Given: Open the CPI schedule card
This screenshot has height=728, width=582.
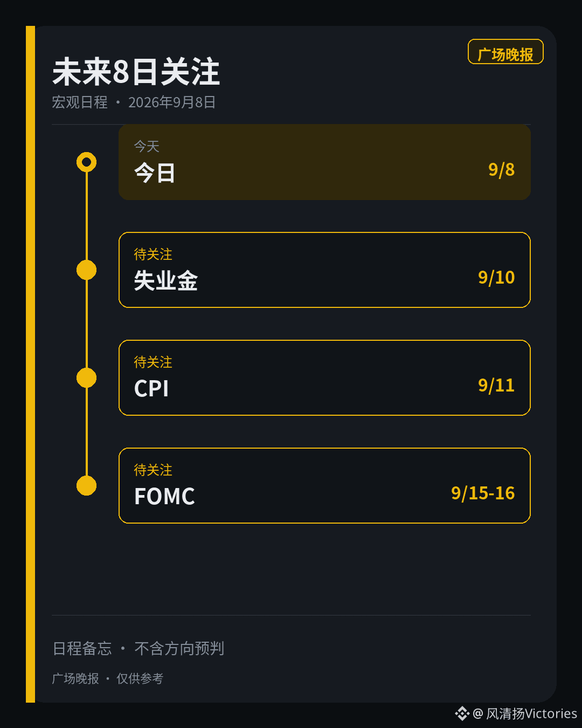Looking at the screenshot, I should 324,377.
